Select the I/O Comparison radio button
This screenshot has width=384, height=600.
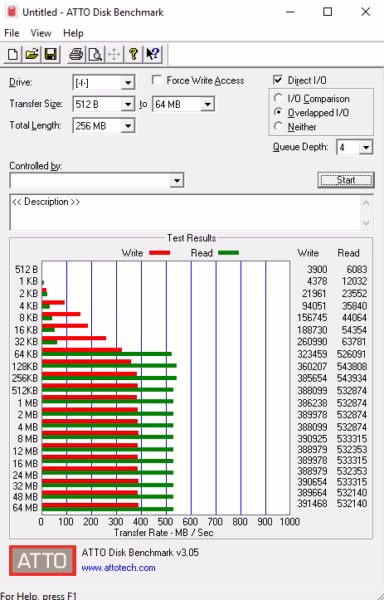click(x=278, y=98)
